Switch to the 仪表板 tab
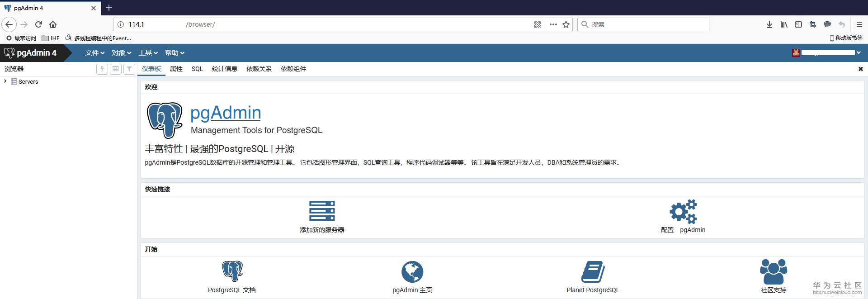 (x=151, y=69)
